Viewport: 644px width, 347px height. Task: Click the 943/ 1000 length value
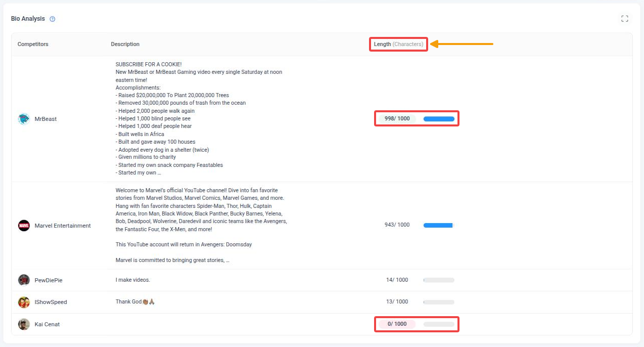(397, 225)
